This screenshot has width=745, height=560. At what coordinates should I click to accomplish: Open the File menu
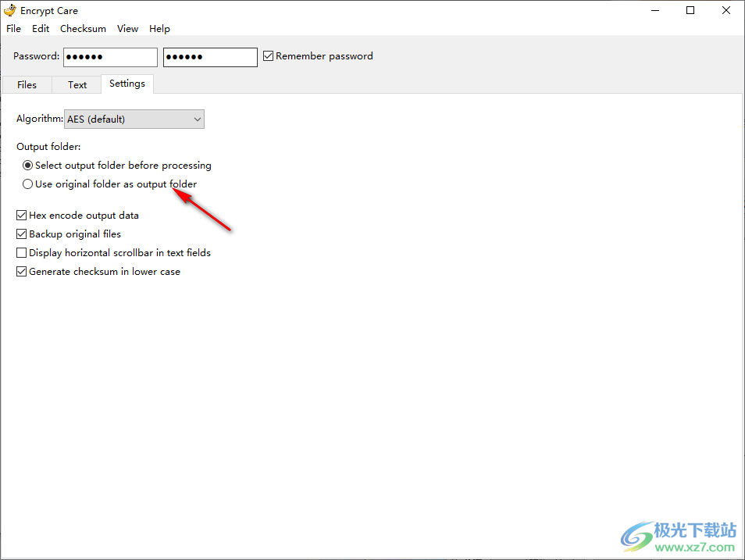point(13,29)
